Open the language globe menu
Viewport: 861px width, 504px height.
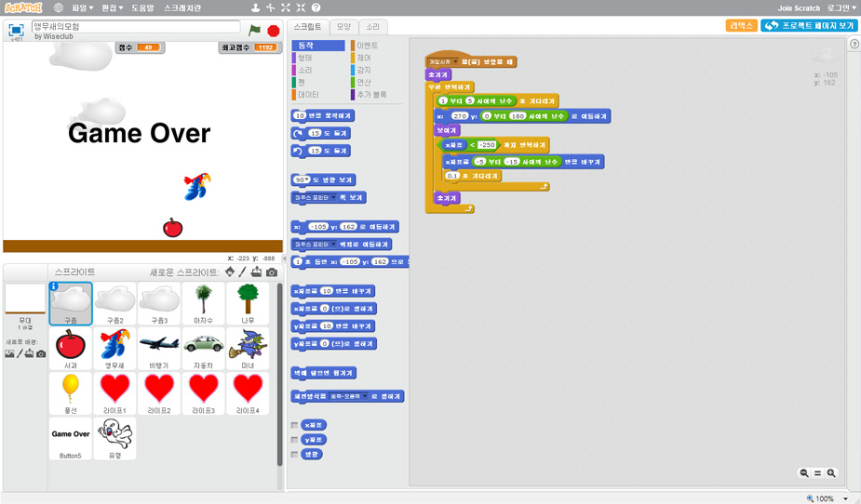tap(59, 7)
